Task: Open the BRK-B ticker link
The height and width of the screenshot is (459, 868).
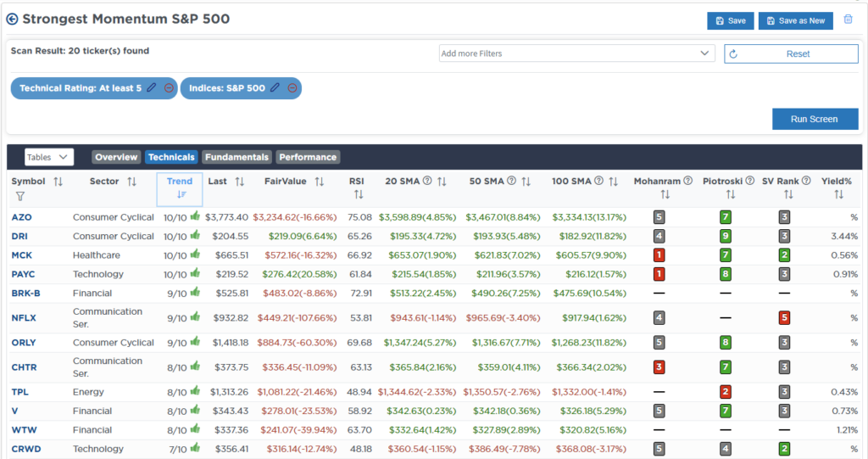Action: (x=26, y=293)
